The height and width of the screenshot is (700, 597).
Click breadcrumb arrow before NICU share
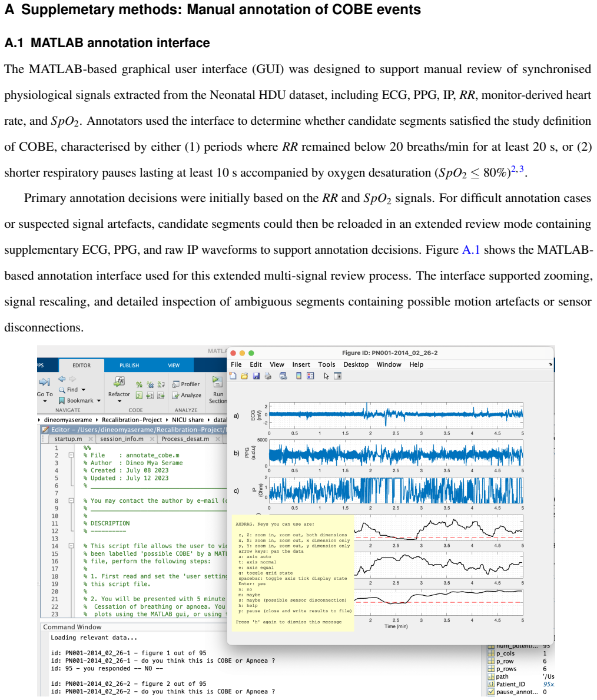click(167, 420)
